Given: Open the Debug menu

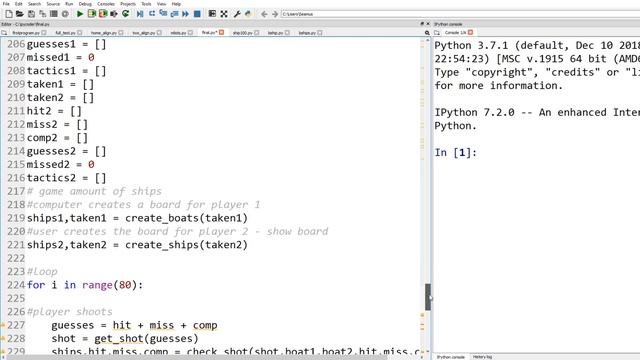Looking at the screenshot, I should click(x=85, y=4).
